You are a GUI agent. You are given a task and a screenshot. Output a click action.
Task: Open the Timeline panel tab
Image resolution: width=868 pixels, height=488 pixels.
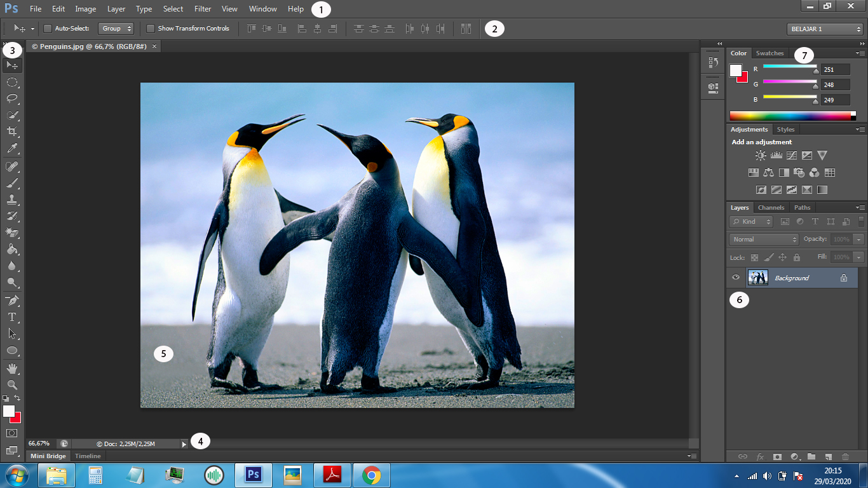click(x=88, y=456)
